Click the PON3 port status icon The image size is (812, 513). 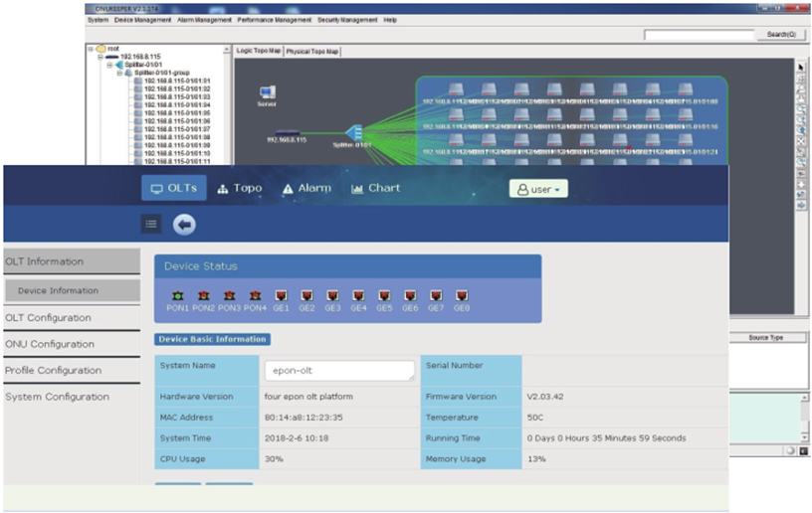[229, 295]
